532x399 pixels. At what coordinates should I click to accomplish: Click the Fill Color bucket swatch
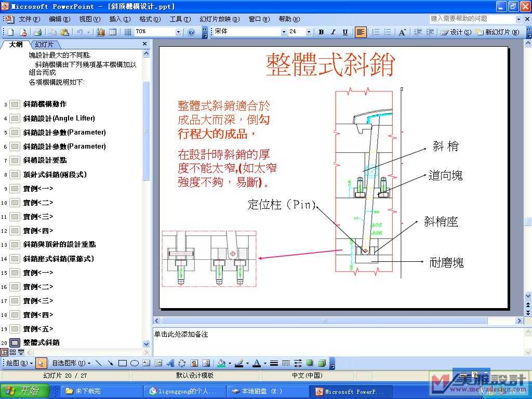pos(221,363)
